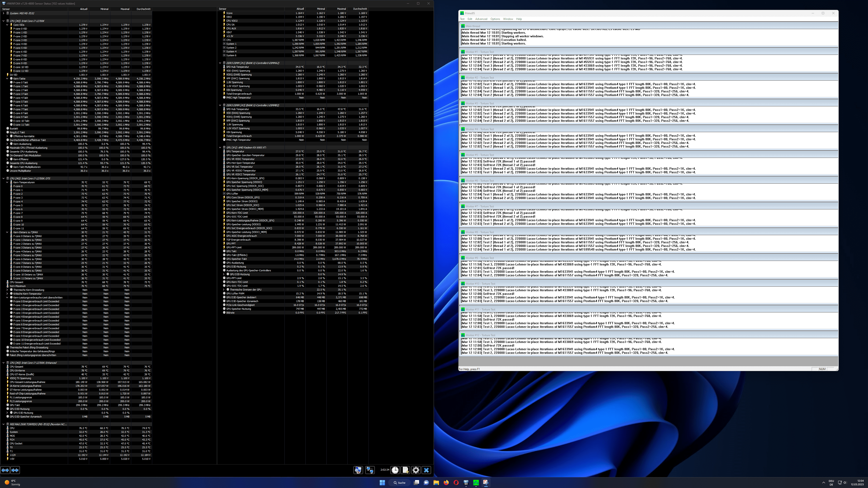
Task: Collapse the Core VIDs group
Action: pos(7,25)
